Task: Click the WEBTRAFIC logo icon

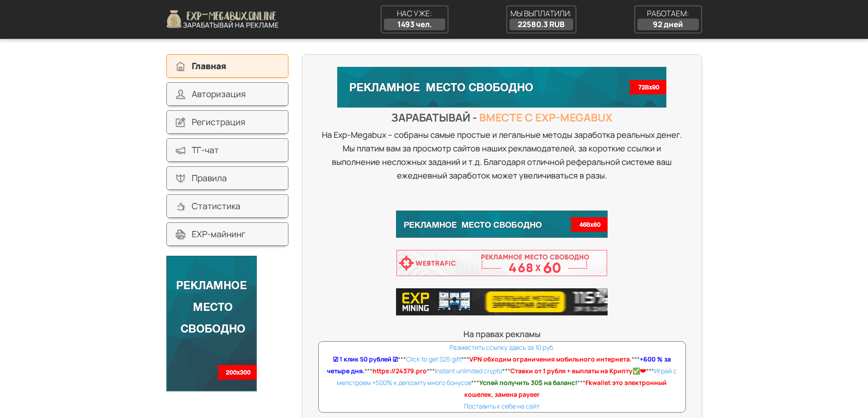Action: coord(406,263)
